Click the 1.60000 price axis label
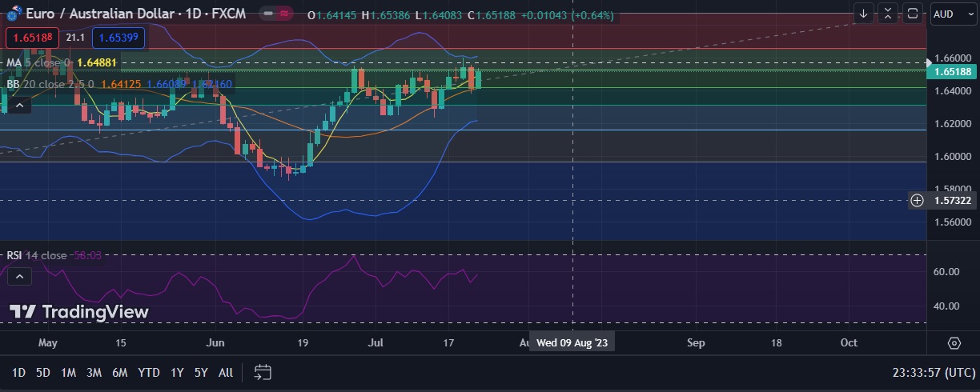The image size is (980, 392). click(x=951, y=156)
